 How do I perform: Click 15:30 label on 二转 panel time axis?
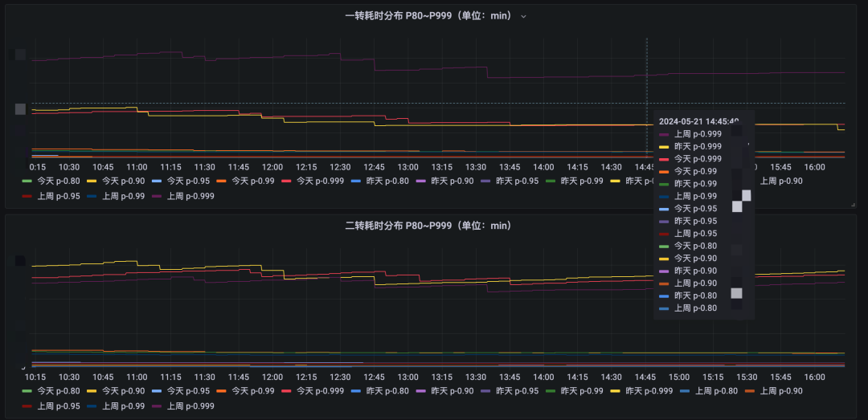pos(747,377)
